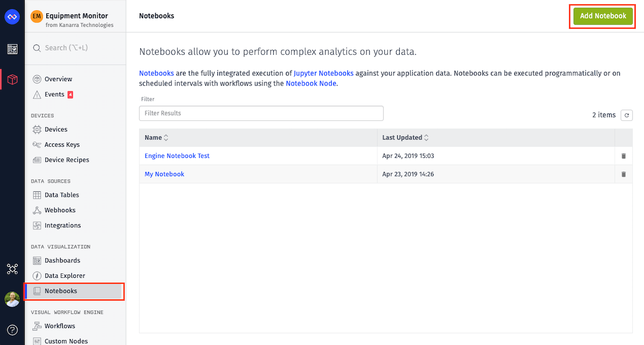
Task: Delete Engine Notebook Test with trash icon
Action: (624, 156)
